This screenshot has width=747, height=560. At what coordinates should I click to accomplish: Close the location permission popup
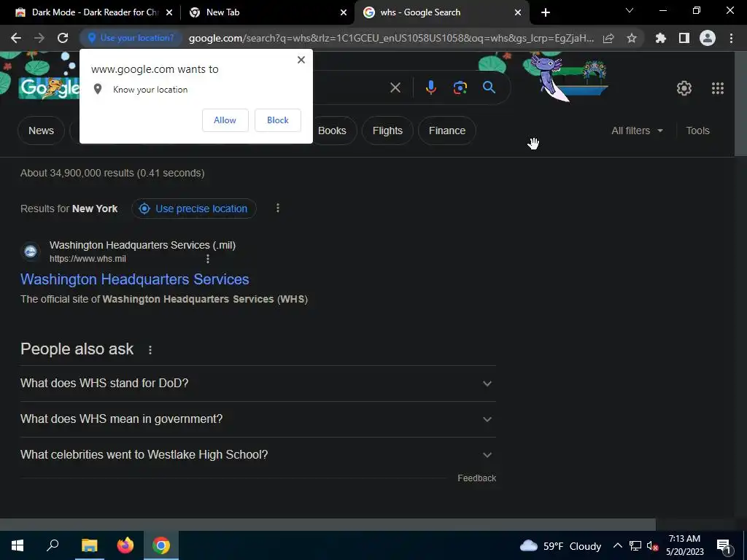301,60
